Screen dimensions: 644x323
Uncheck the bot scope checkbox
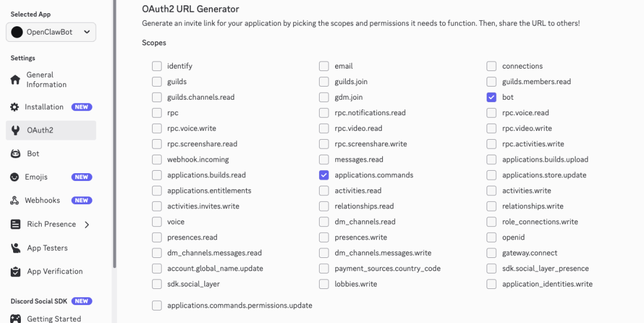(491, 97)
